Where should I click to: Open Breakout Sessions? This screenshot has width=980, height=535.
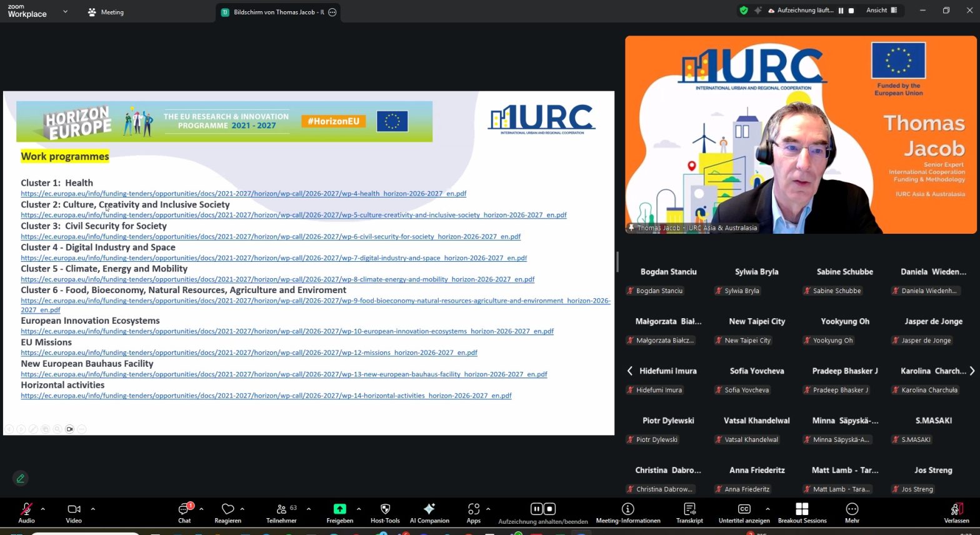coord(802,512)
